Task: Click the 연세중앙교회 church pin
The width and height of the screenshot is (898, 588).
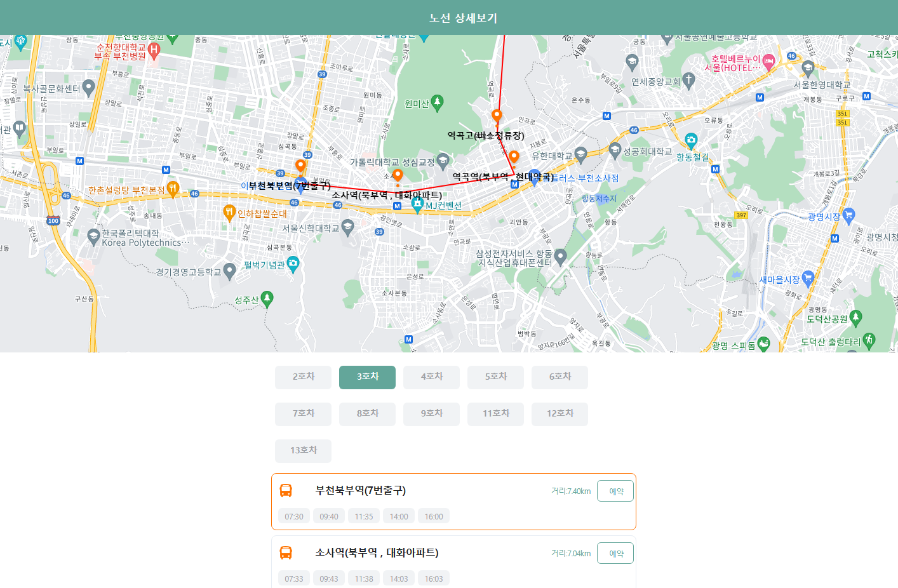Action: tap(689, 81)
